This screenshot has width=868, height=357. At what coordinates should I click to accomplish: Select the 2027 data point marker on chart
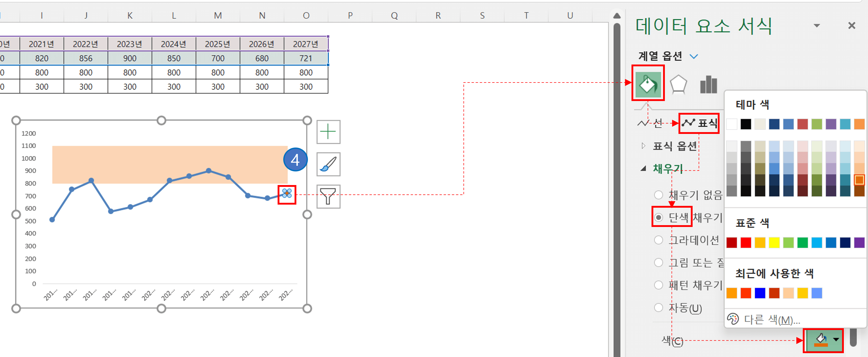287,194
